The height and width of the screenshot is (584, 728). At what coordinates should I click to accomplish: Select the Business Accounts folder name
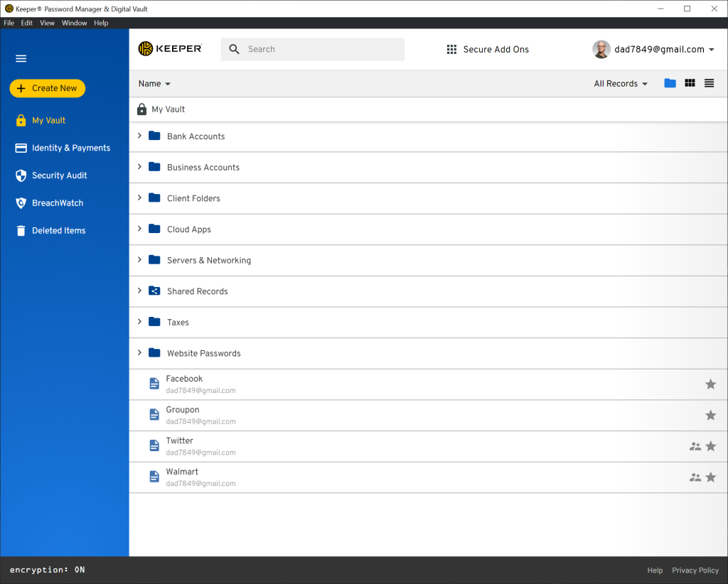click(x=203, y=168)
